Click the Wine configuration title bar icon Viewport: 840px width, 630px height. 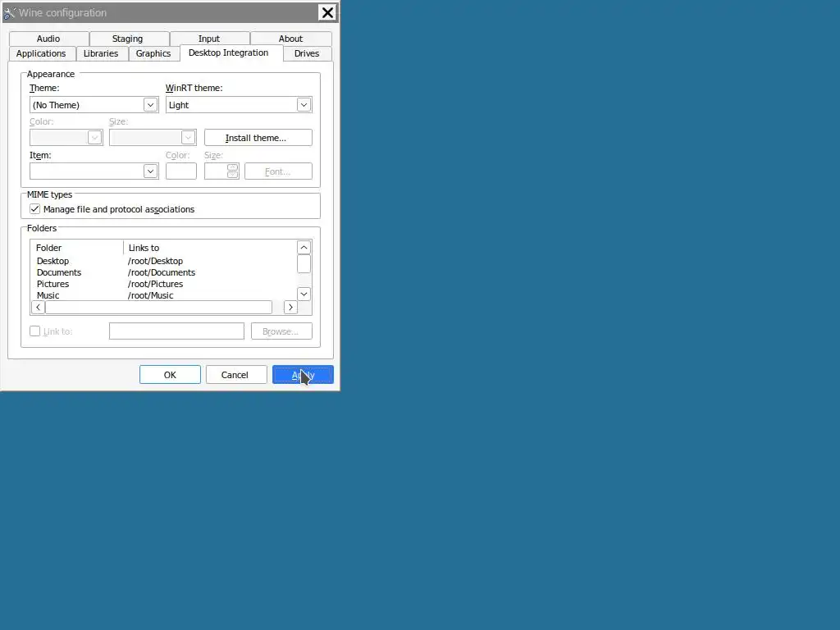[9, 12]
